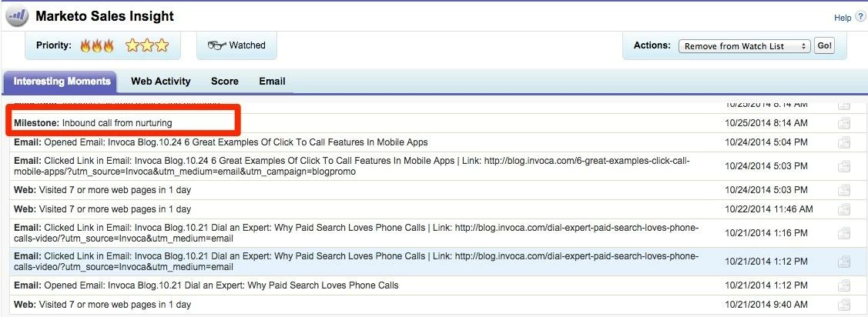Screen dimensions: 868x317
Task: Click the Marketo Sales Insight logo icon
Action: (17, 17)
